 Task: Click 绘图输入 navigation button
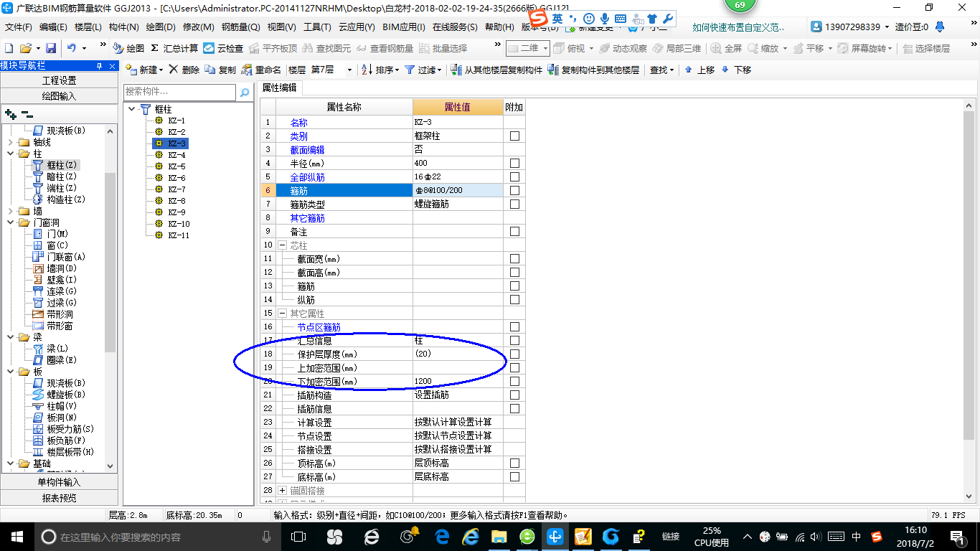(59, 95)
